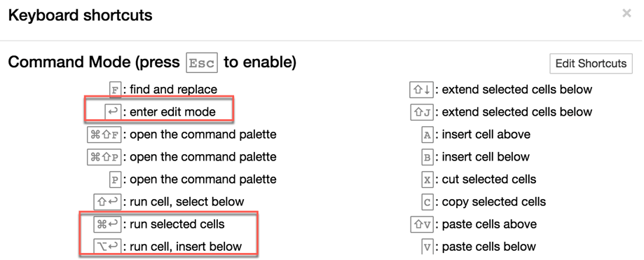Click the Cmd-Return key icon for run selected cells
This screenshot has width=644, height=260.
(x=108, y=224)
